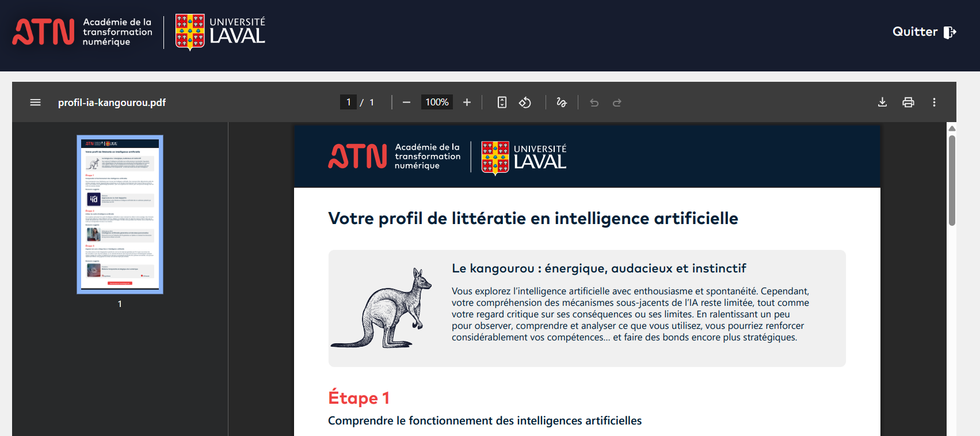Click the 100% zoom level field
980x436 pixels.
pyautogui.click(x=437, y=103)
